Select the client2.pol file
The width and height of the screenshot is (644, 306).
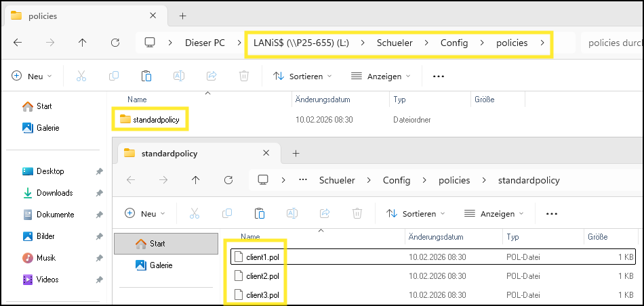click(262, 276)
